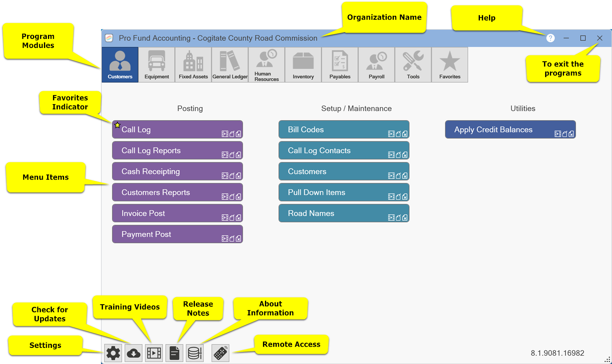Show About Information database icon

pyautogui.click(x=195, y=353)
